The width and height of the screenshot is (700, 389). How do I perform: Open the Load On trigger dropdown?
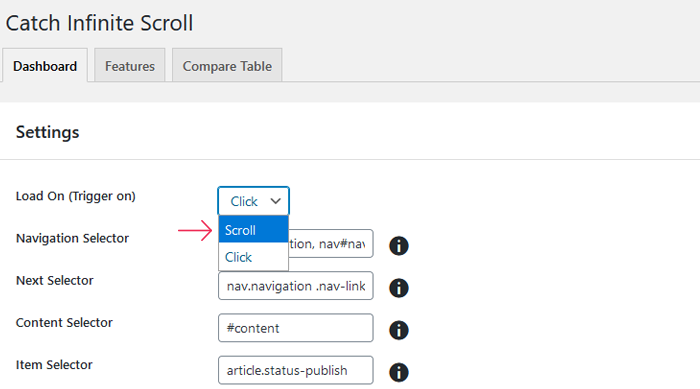[254, 201]
